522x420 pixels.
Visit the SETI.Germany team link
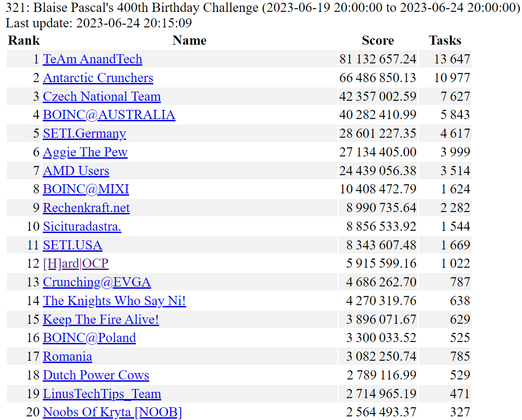tap(84, 134)
